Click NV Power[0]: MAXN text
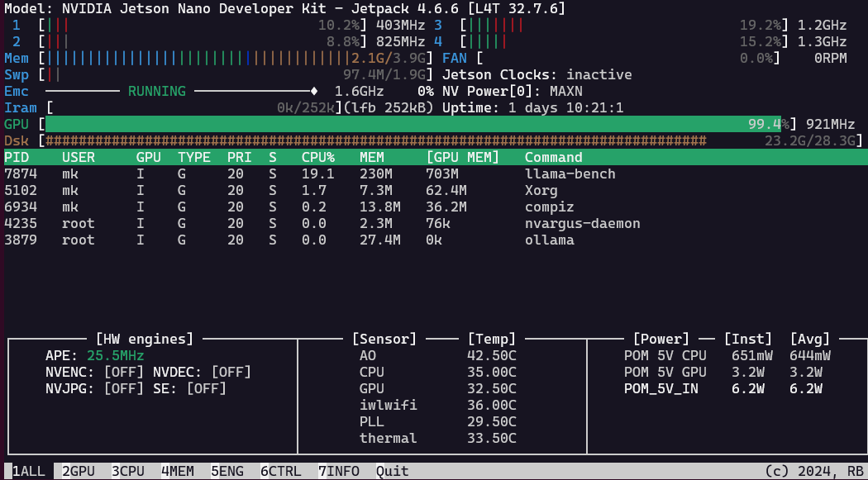The image size is (868, 480). coord(512,91)
